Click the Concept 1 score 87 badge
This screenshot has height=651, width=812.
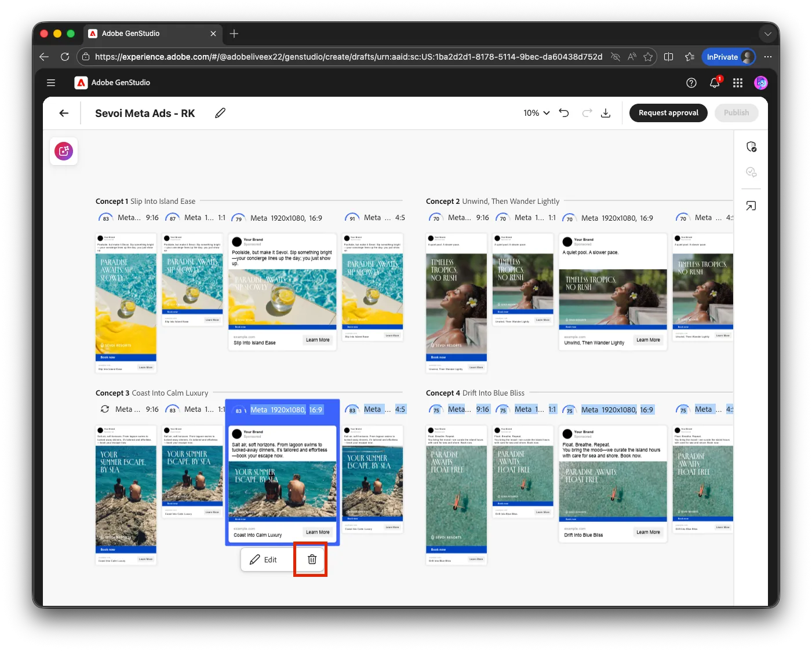(x=172, y=218)
